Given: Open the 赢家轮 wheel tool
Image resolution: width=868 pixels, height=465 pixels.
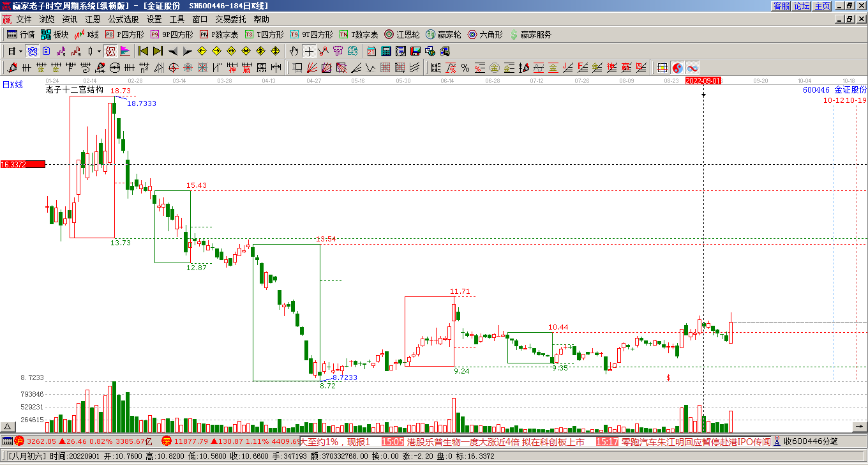Looking at the screenshot, I should click(444, 34).
